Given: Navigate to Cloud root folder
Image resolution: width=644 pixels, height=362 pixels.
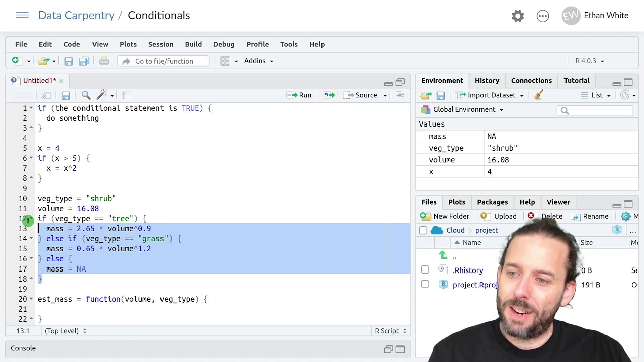Looking at the screenshot, I should (455, 230).
